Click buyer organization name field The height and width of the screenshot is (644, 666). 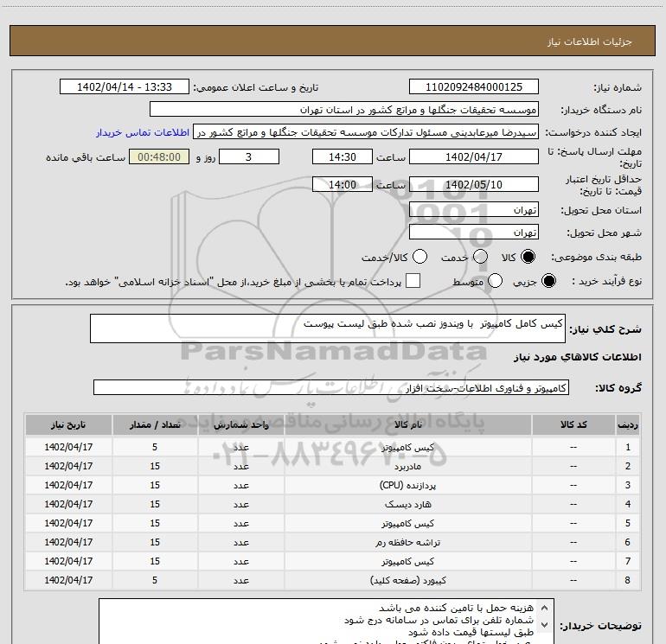pos(344,110)
